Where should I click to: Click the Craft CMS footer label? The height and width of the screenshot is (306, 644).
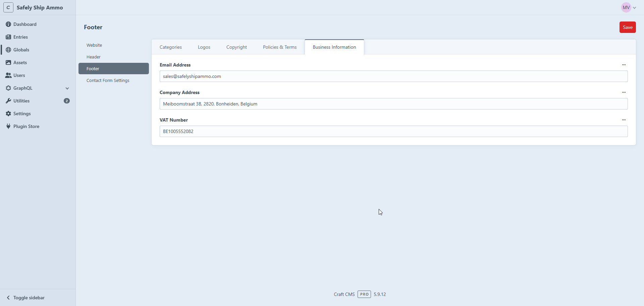[344, 294]
